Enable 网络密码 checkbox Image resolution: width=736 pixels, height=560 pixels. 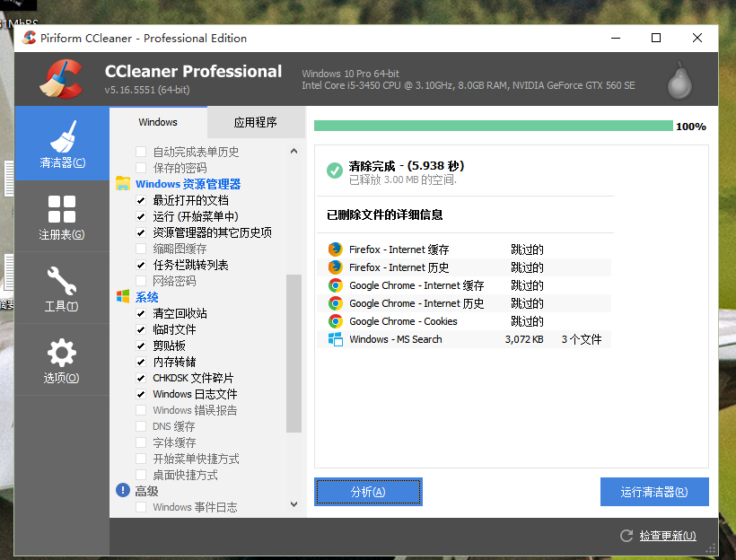pos(141,281)
